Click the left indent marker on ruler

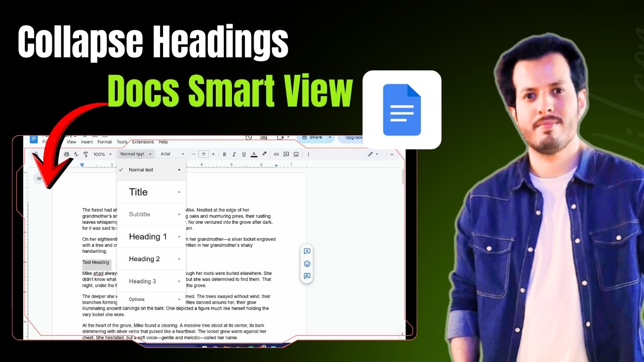[x=82, y=165]
